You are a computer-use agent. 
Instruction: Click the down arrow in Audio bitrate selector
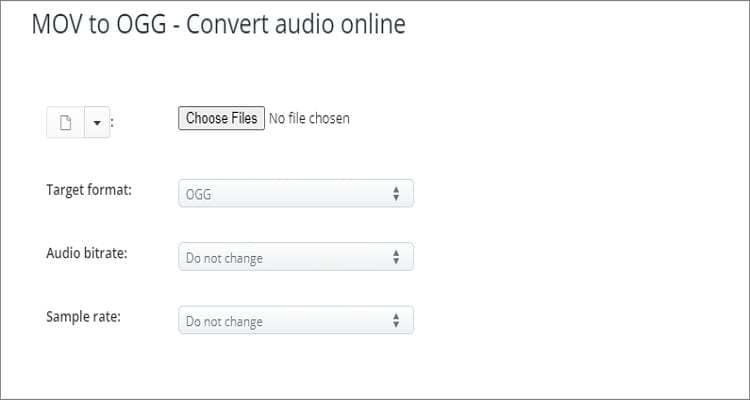pos(396,262)
